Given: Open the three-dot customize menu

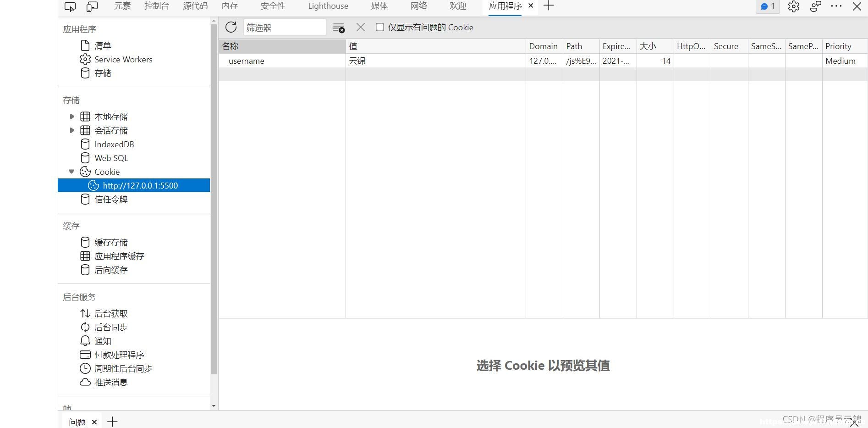Looking at the screenshot, I should tap(836, 6).
